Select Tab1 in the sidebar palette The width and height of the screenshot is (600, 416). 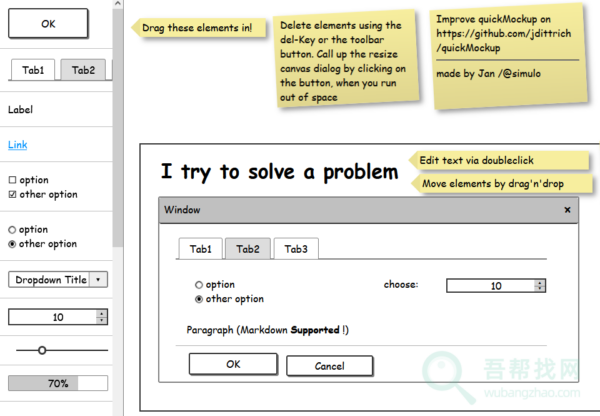click(34, 70)
